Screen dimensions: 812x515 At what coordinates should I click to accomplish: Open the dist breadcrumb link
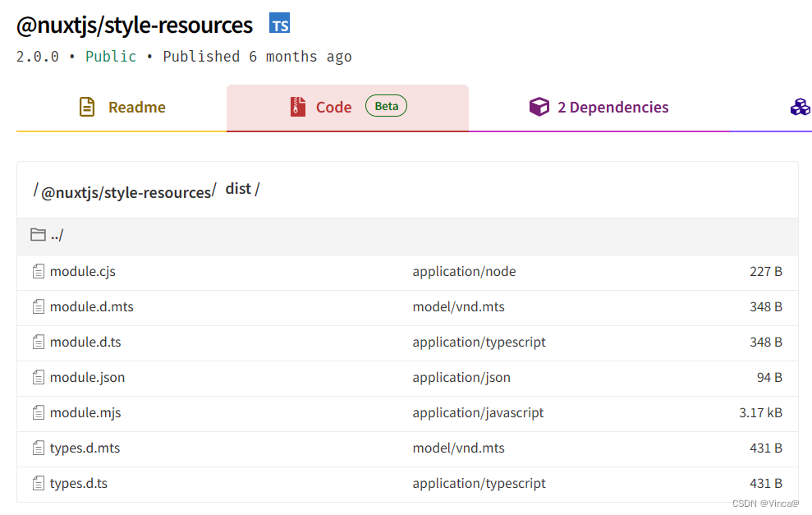238,188
